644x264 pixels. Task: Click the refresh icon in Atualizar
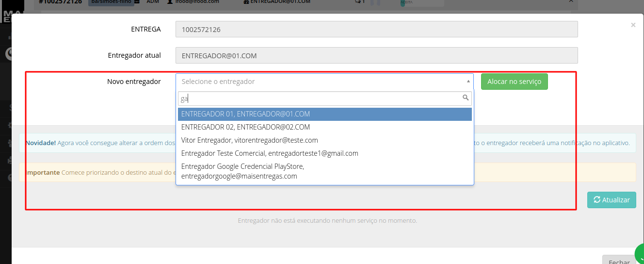tap(597, 200)
